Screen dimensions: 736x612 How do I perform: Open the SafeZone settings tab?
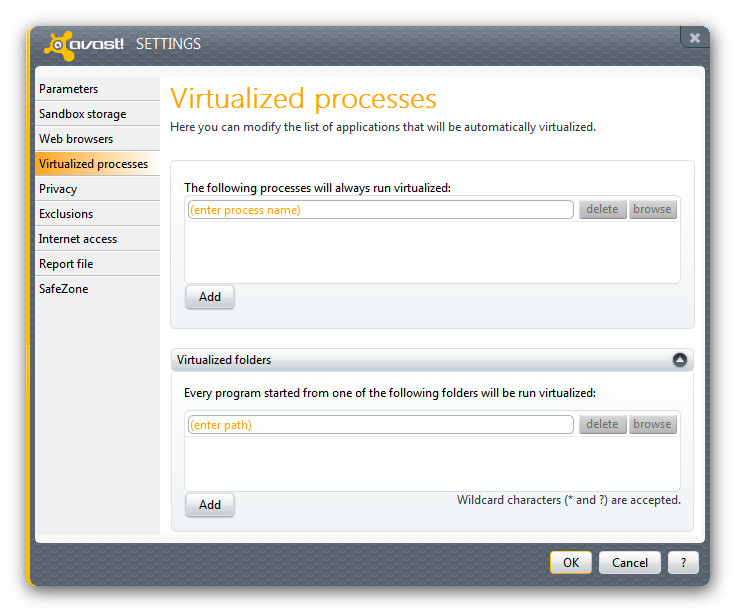pyautogui.click(x=63, y=289)
